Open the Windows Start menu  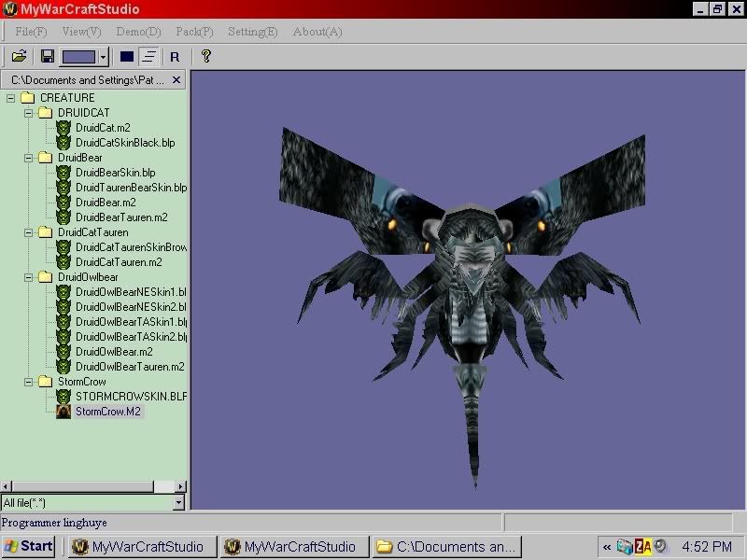tap(29, 546)
